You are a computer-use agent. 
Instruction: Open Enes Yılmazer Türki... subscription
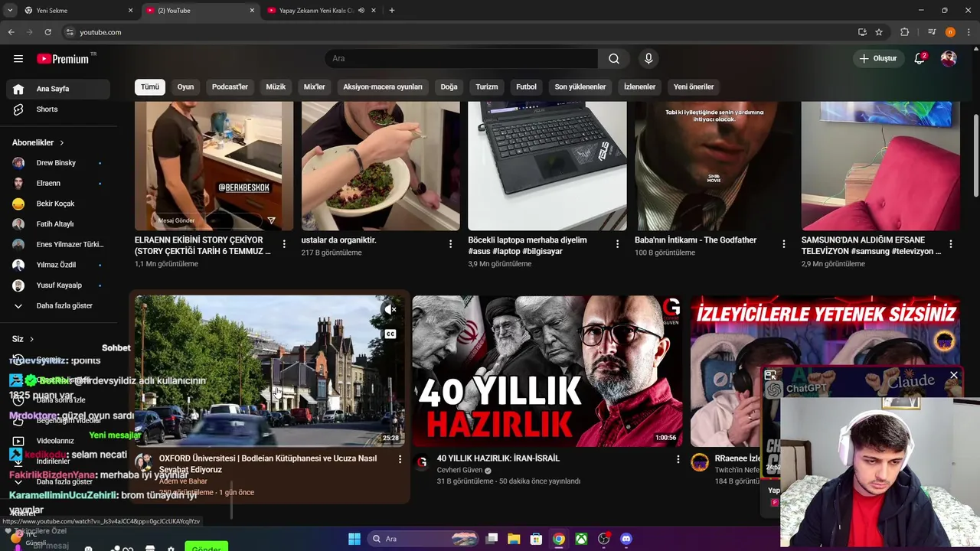[58, 245]
